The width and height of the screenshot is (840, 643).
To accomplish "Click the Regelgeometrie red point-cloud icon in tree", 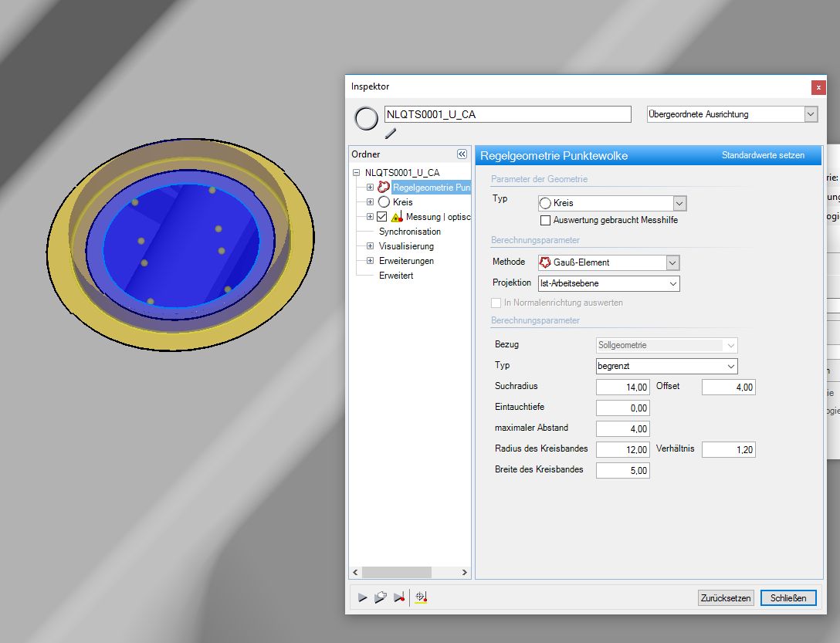I will tap(384, 187).
